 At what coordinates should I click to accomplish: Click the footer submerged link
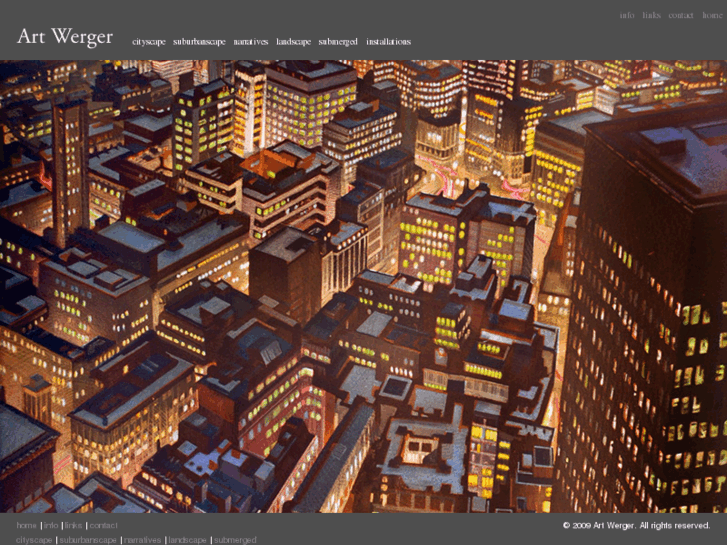point(235,540)
